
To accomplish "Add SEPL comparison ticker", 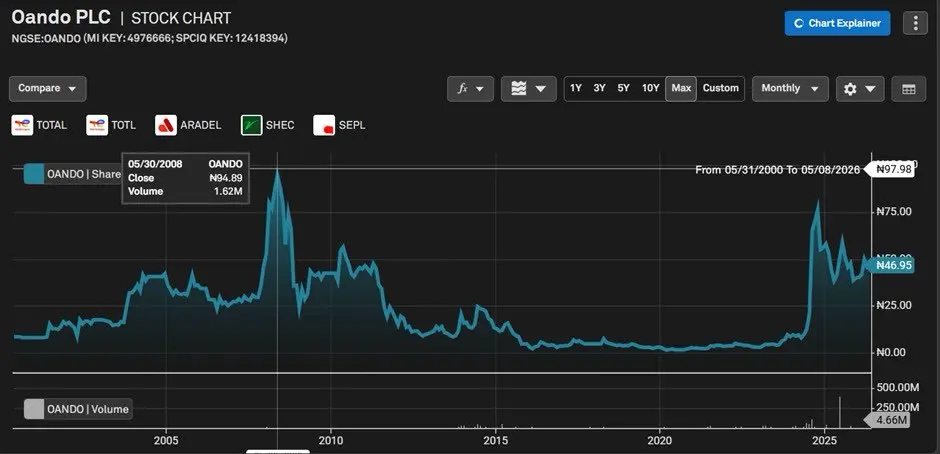I will pos(352,125).
